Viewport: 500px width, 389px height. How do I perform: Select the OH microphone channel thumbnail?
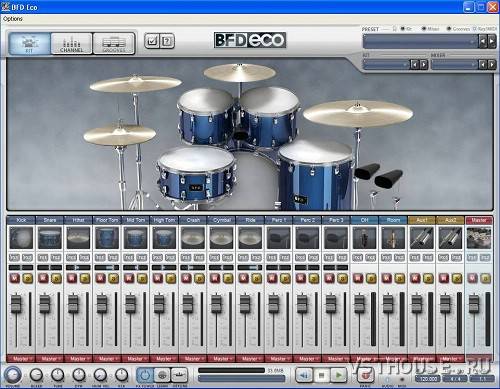[364, 238]
